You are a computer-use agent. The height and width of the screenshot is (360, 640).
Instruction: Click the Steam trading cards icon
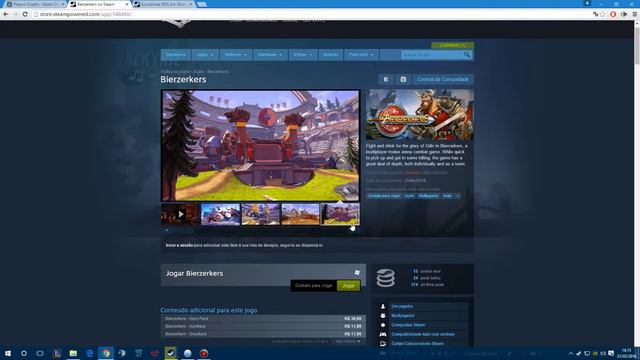[383, 344]
